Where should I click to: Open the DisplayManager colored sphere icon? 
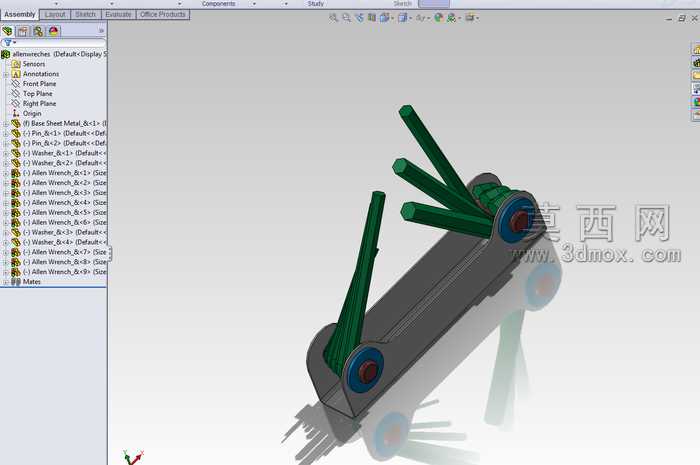click(54, 31)
